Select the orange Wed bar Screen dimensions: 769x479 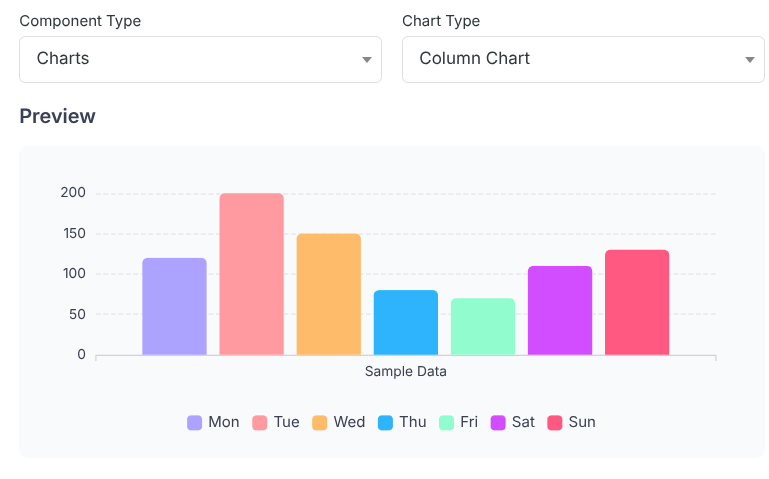pyautogui.click(x=329, y=294)
